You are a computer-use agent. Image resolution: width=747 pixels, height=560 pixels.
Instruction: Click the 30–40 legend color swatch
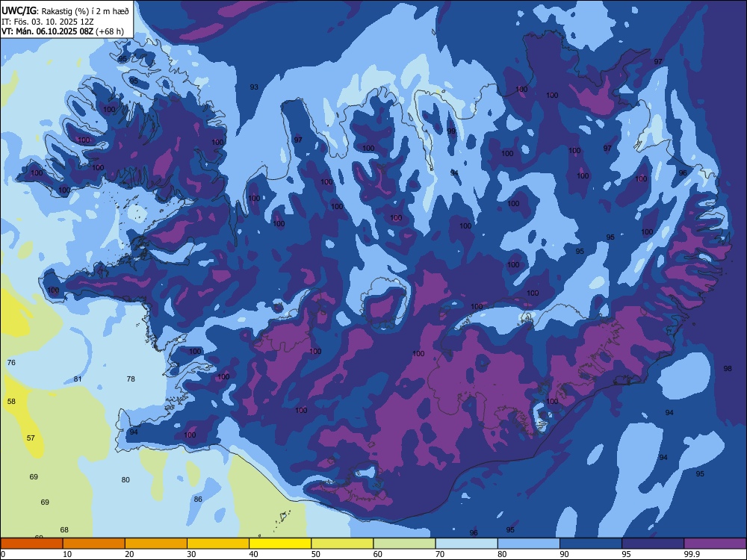(218, 544)
